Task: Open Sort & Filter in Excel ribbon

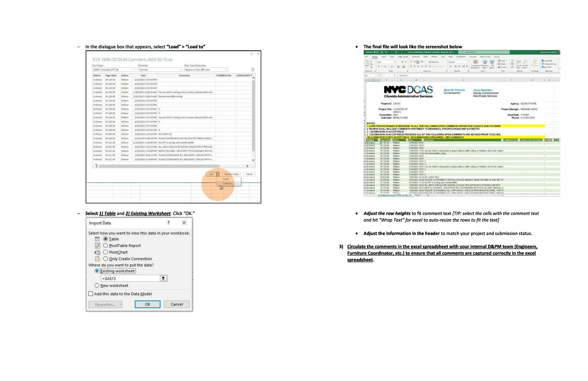Action: 519,64
